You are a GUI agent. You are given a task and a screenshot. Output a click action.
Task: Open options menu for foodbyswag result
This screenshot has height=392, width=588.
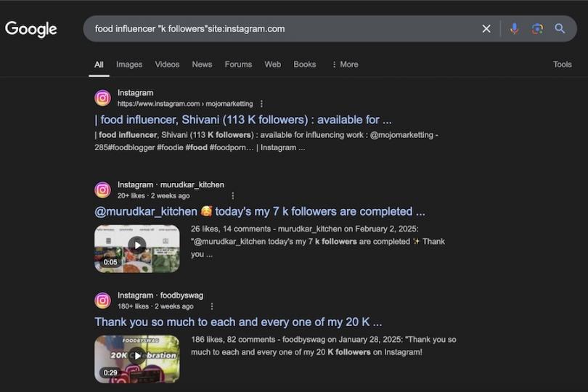click(211, 306)
